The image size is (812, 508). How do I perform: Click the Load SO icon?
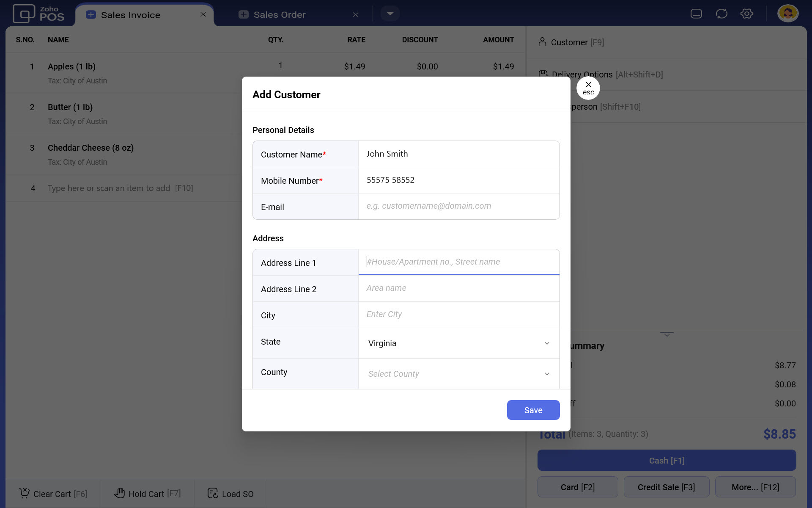pyautogui.click(x=213, y=493)
